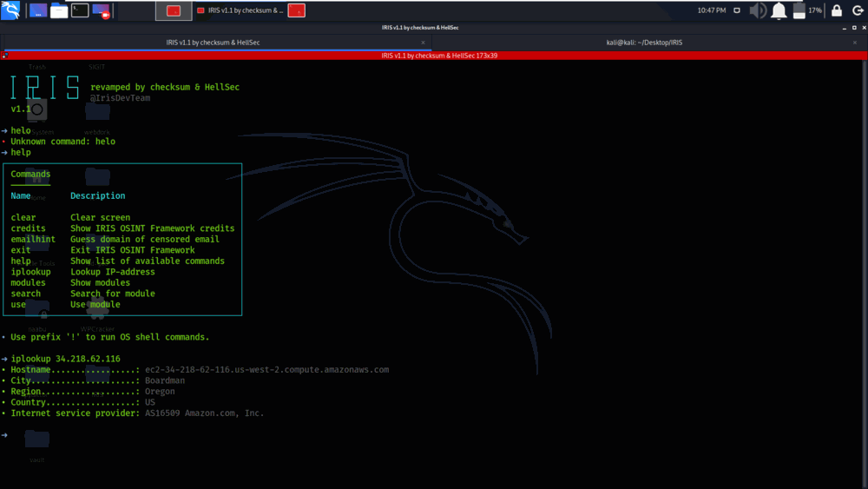Click 'Unknown command: helo' error line
868x489 pixels.
click(x=63, y=142)
